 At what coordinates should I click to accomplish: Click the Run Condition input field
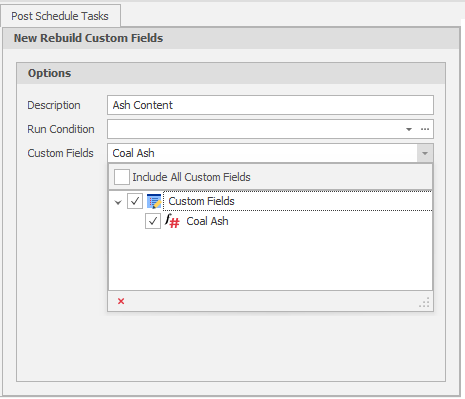click(255, 129)
